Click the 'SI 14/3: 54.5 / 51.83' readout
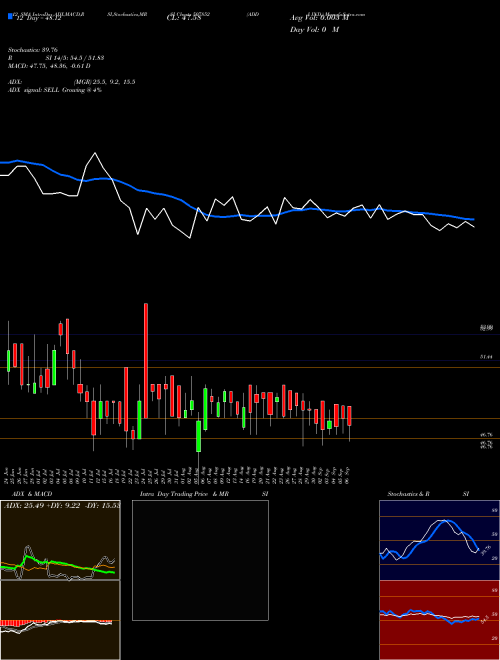Screen dimensions: 500x660 75,58
